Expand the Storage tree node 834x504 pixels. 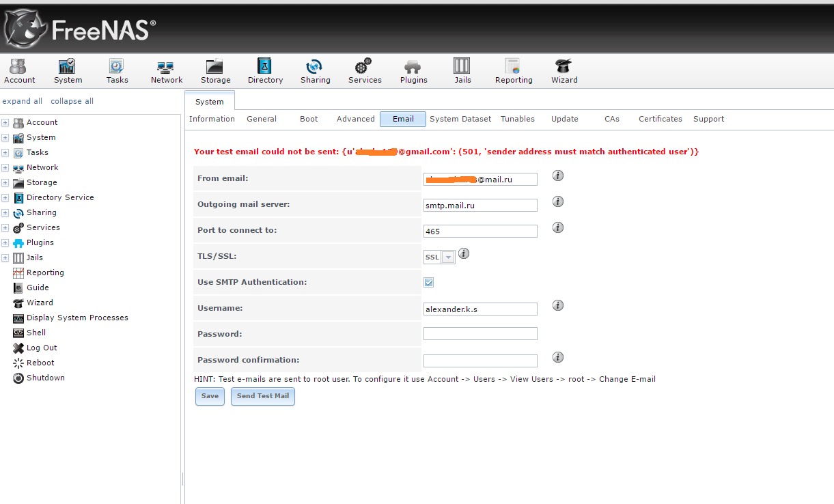click(5, 182)
